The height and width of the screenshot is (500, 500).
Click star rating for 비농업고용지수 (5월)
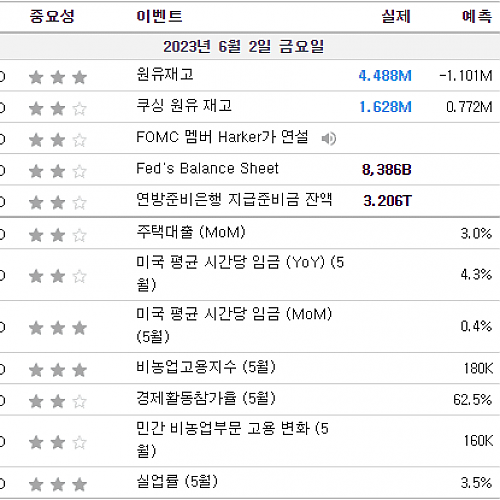(x=58, y=370)
